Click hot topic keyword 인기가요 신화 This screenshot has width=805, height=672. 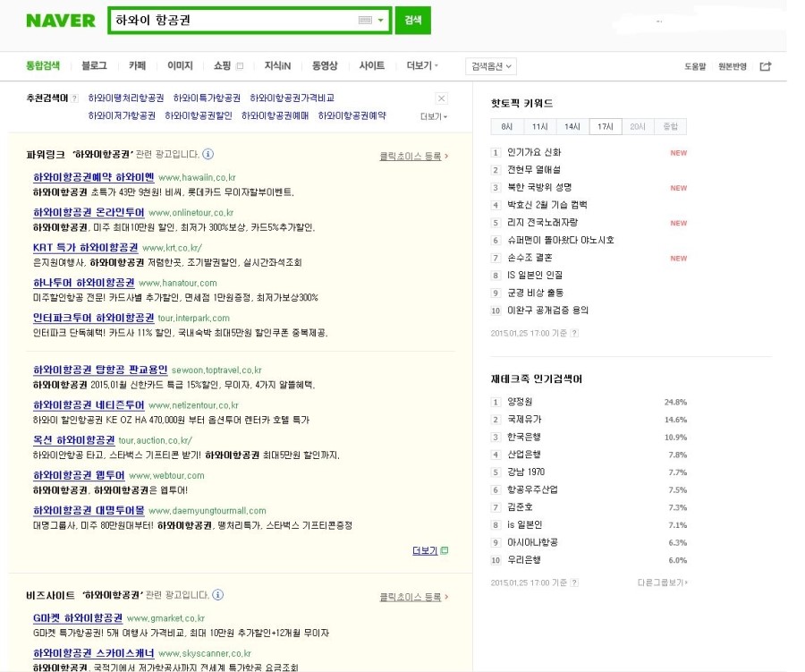coord(534,152)
